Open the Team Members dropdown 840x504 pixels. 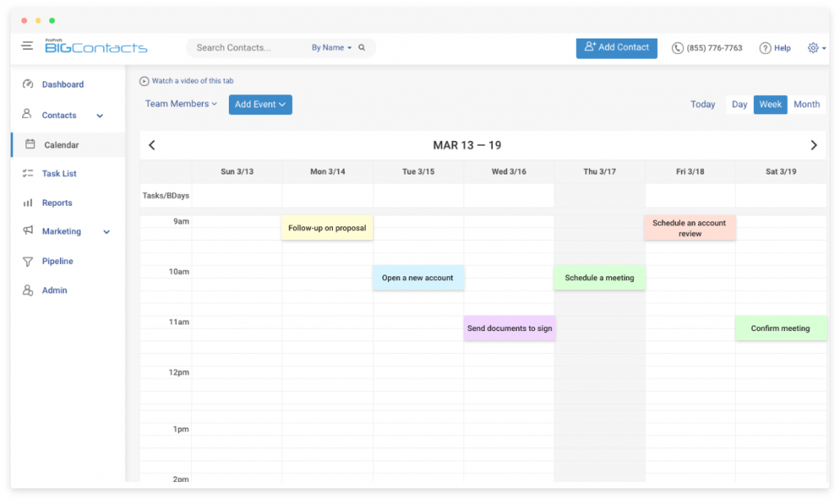pos(180,104)
